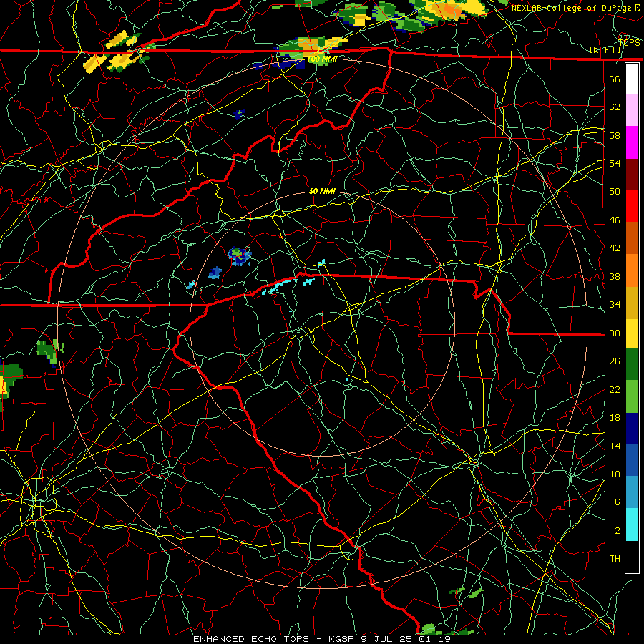
Task: Click the dark maroon swatch on the scale
Action: click(632, 175)
